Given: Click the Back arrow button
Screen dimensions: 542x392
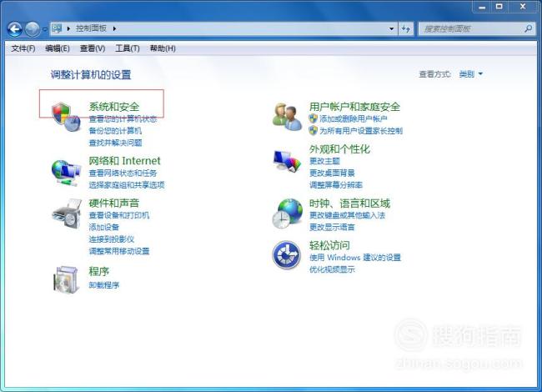Looking at the screenshot, I should [14, 29].
